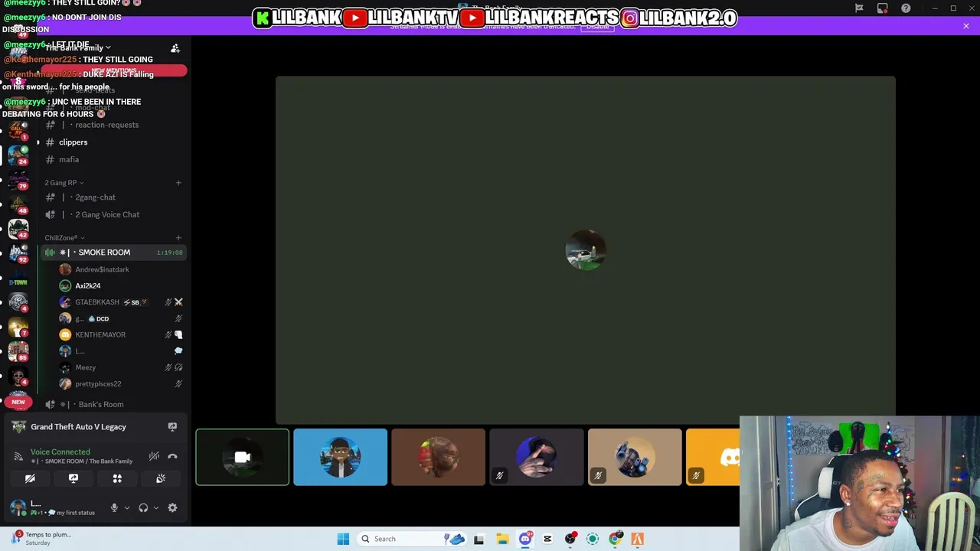Open CapCut from the taskbar

point(547,539)
